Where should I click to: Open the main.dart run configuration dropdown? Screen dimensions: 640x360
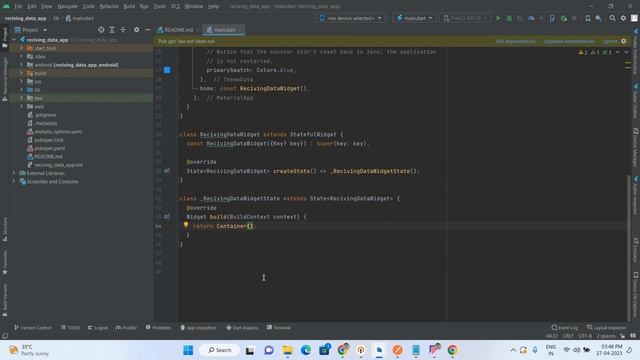(413, 18)
